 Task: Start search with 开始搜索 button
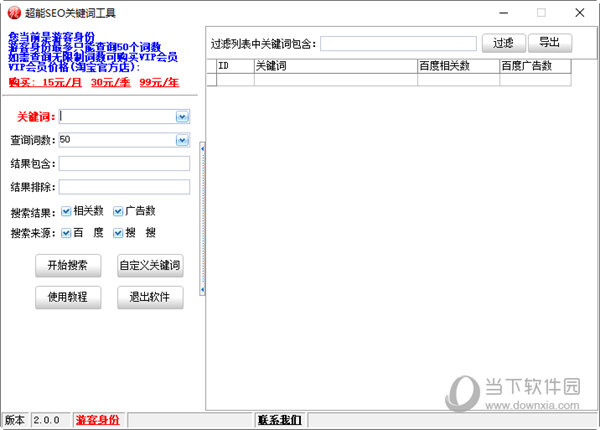click(68, 265)
